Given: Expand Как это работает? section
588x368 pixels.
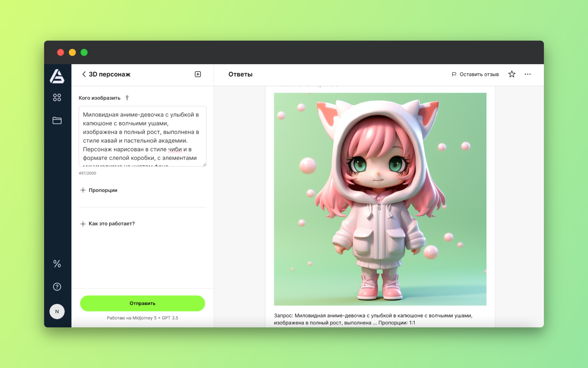Looking at the screenshot, I should pos(107,224).
